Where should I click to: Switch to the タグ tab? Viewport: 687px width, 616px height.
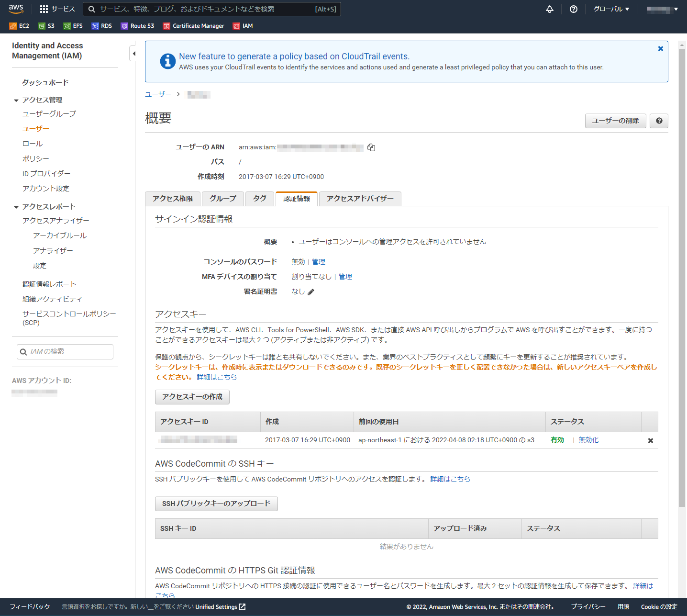coord(260,199)
